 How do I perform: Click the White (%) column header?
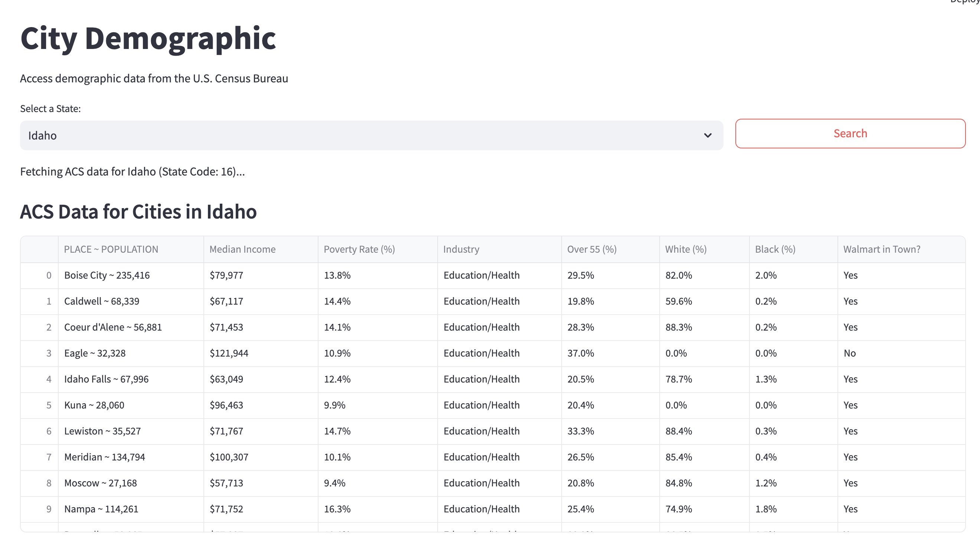[704, 249]
